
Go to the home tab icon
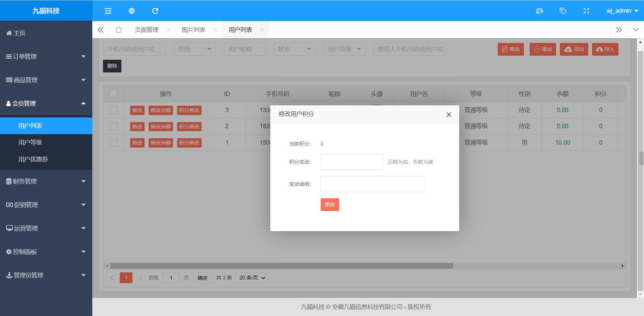(x=118, y=30)
